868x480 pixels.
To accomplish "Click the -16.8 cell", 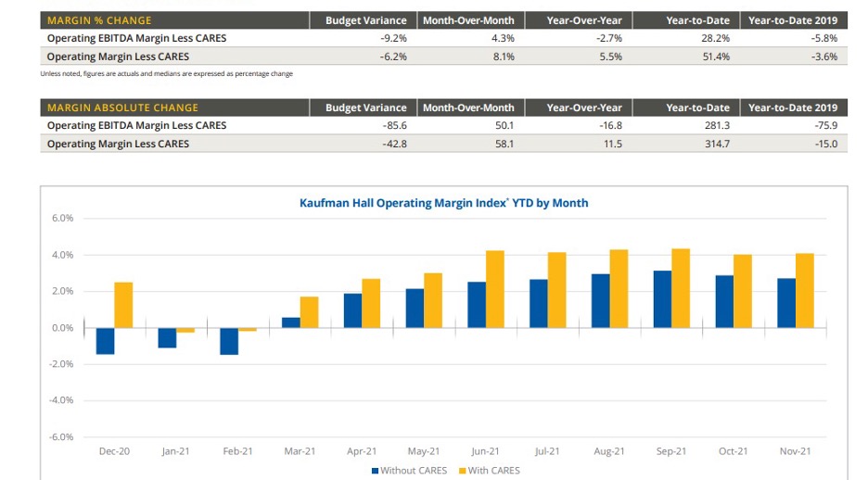I will coord(610,125).
